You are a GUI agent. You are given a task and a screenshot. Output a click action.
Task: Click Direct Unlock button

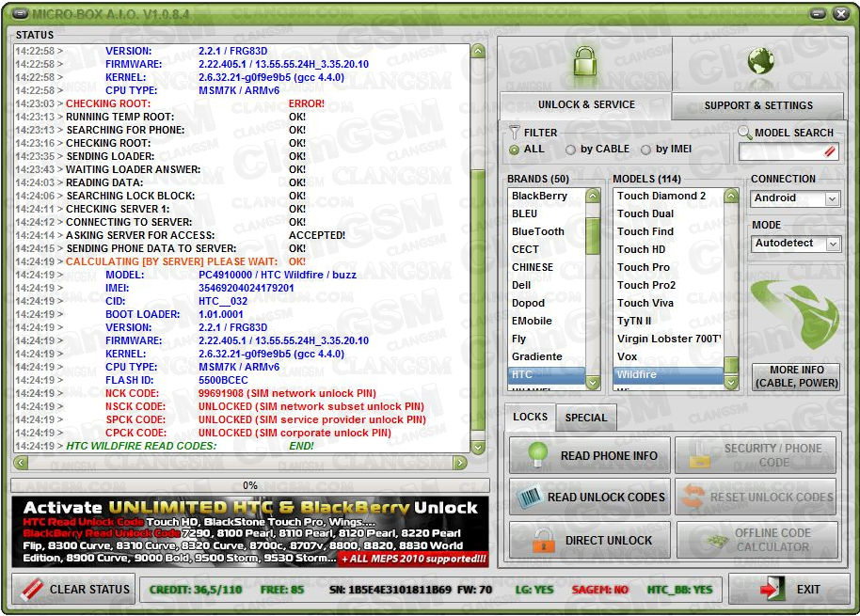pos(590,541)
